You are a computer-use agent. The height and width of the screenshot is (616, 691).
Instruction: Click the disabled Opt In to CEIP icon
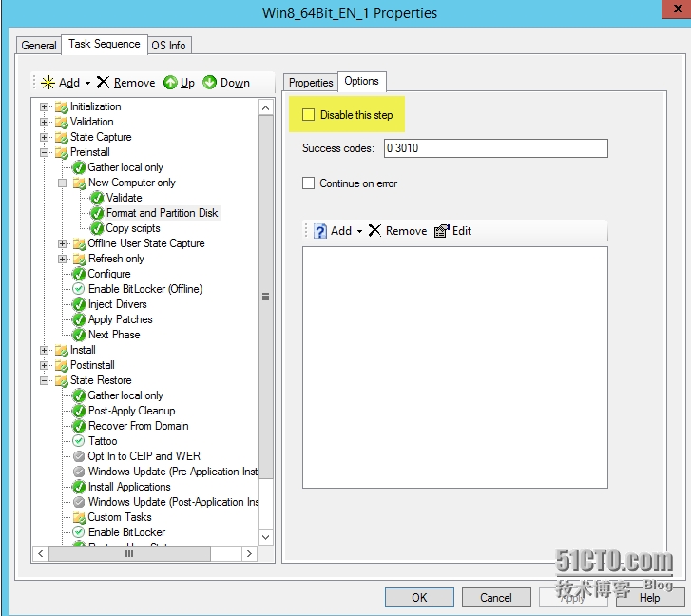[79, 456]
